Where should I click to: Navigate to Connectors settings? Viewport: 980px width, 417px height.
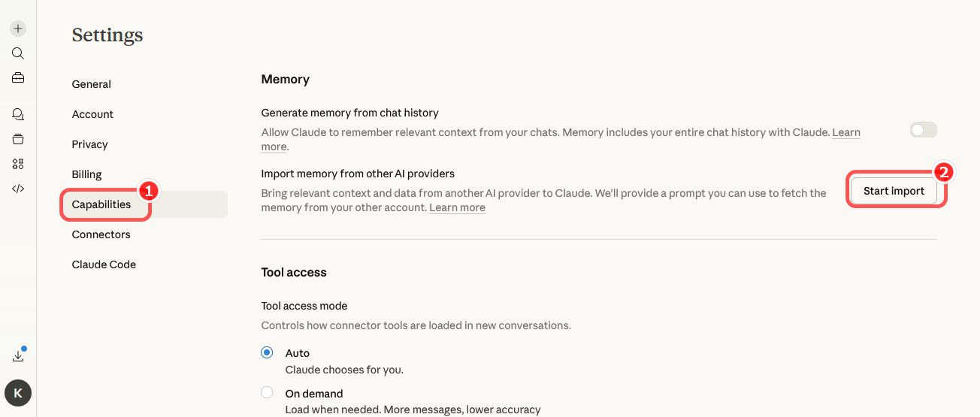pos(101,234)
